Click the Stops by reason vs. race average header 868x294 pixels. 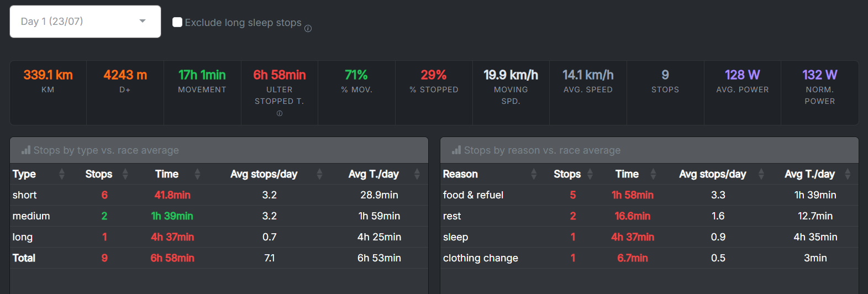point(542,150)
